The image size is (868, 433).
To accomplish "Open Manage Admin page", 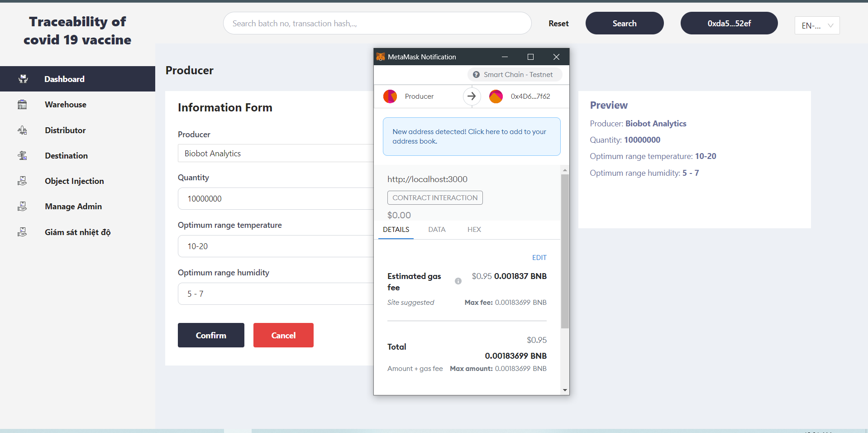I will tap(77, 207).
